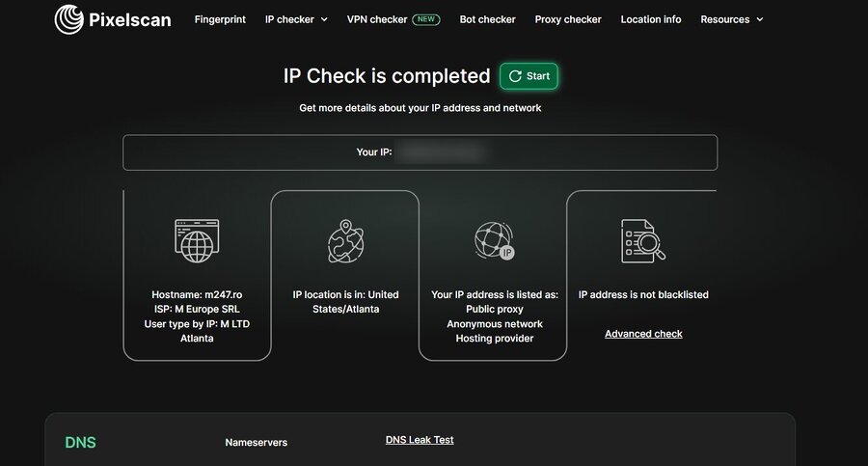Expand the Resources dropdown chevron
The width and height of the screenshot is (868, 466).
coord(760,19)
